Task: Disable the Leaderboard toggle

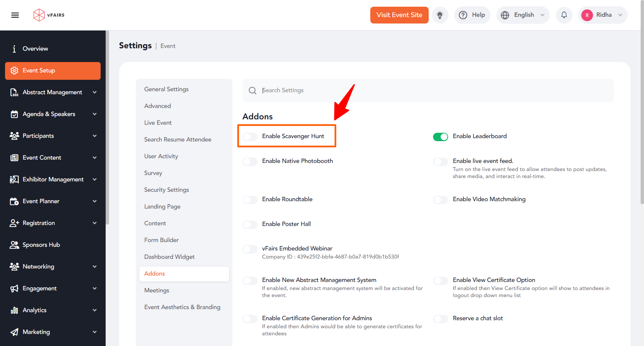Action: tap(440, 137)
